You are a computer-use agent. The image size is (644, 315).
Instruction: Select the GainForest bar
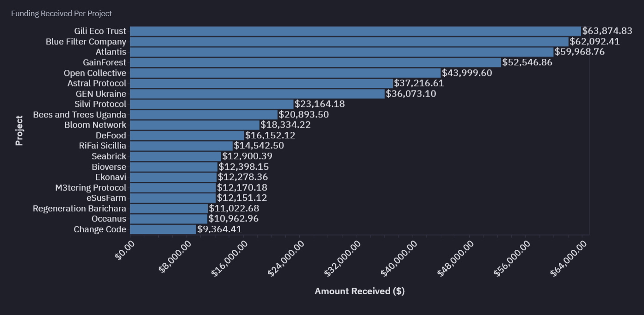point(315,62)
